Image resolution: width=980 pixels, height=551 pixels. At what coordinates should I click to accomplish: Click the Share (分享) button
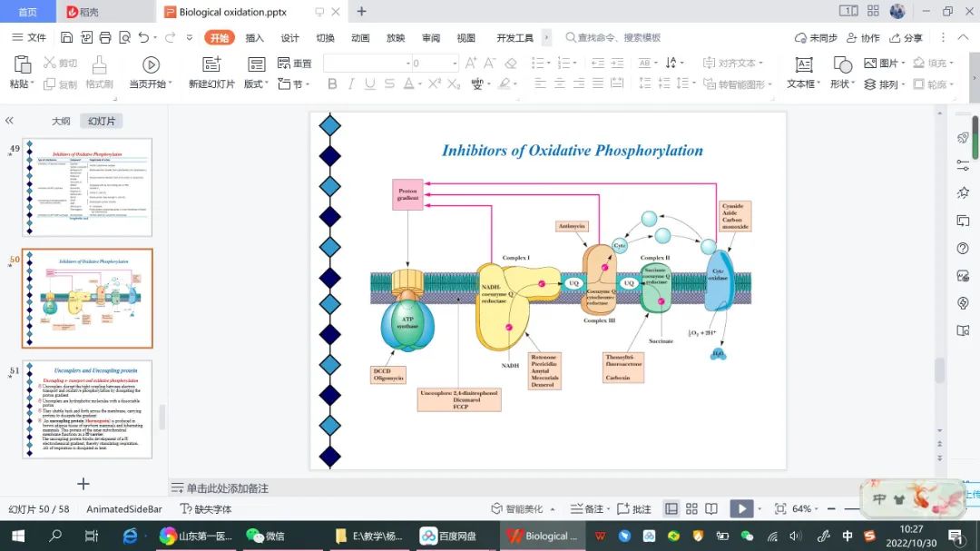click(906, 37)
